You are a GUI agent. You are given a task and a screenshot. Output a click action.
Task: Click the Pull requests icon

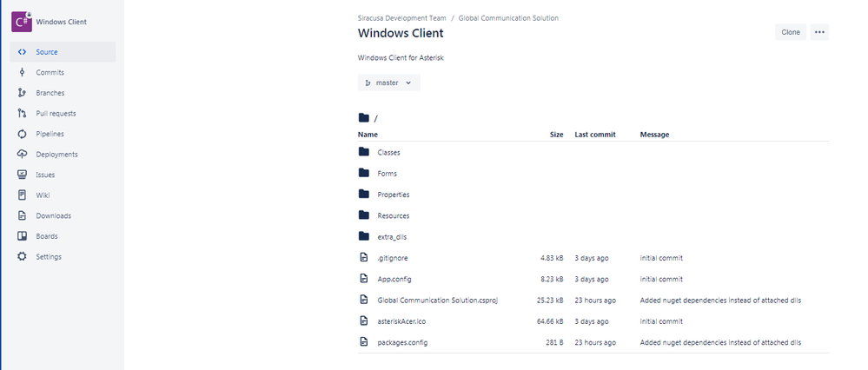tap(22, 114)
